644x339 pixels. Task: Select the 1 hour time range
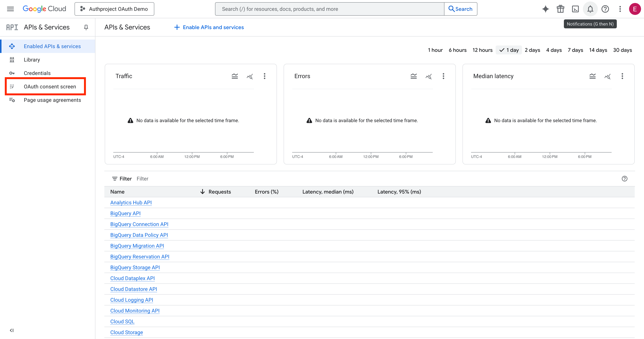[435, 50]
